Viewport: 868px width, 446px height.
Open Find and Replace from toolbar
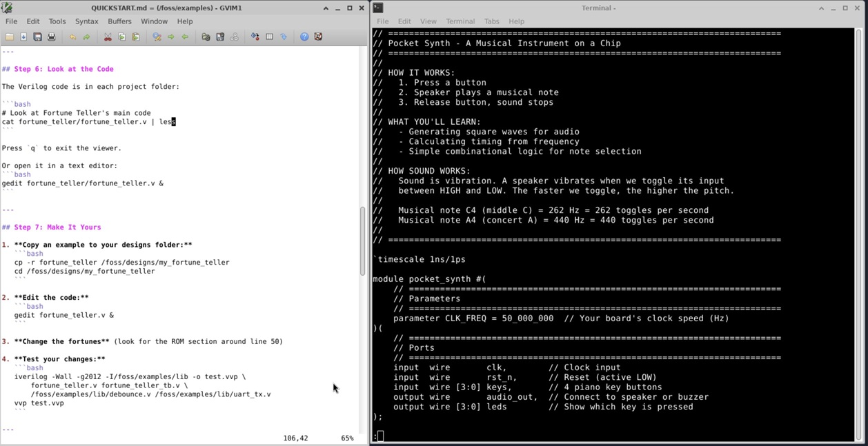tap(157, 37)
